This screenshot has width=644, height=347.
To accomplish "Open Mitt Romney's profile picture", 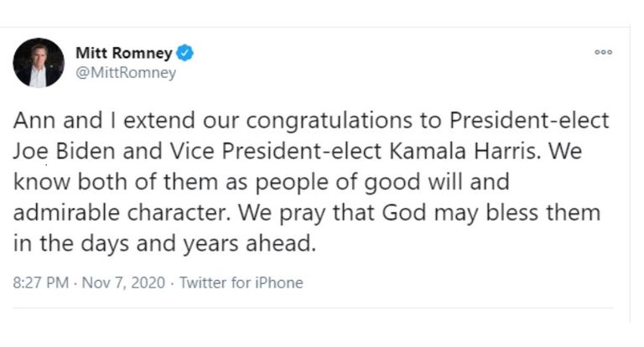I will click(39, 63).
